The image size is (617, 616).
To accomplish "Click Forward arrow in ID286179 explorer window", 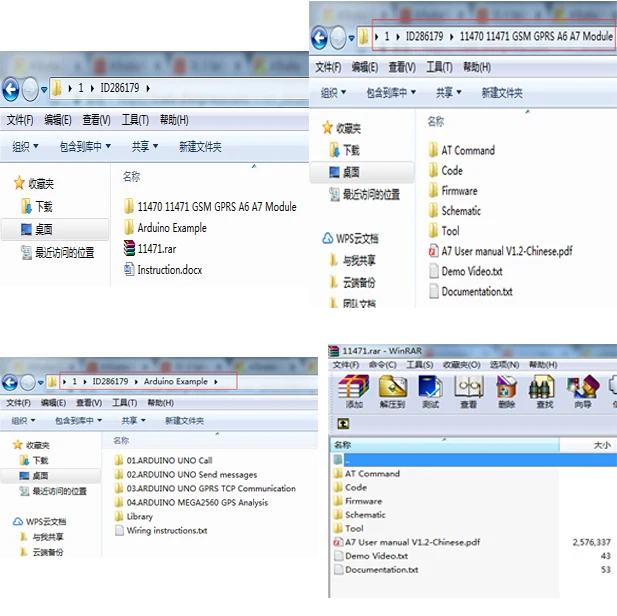I will click(30, 89).
